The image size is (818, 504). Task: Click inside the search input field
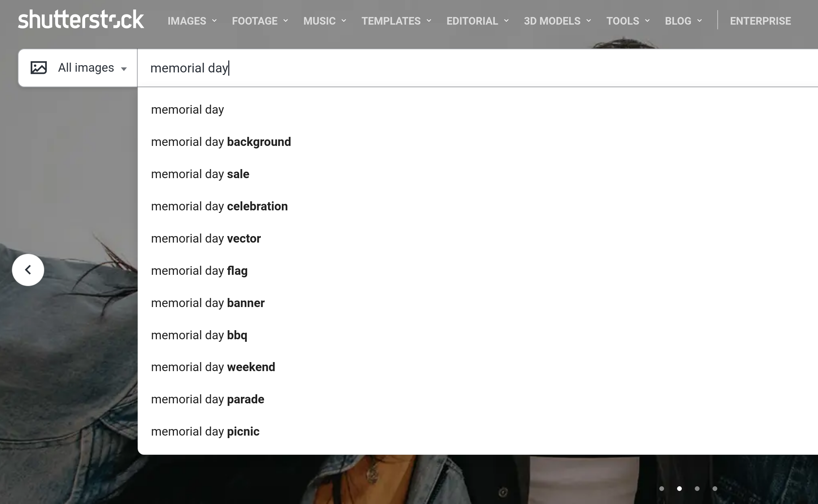point(326,67)
